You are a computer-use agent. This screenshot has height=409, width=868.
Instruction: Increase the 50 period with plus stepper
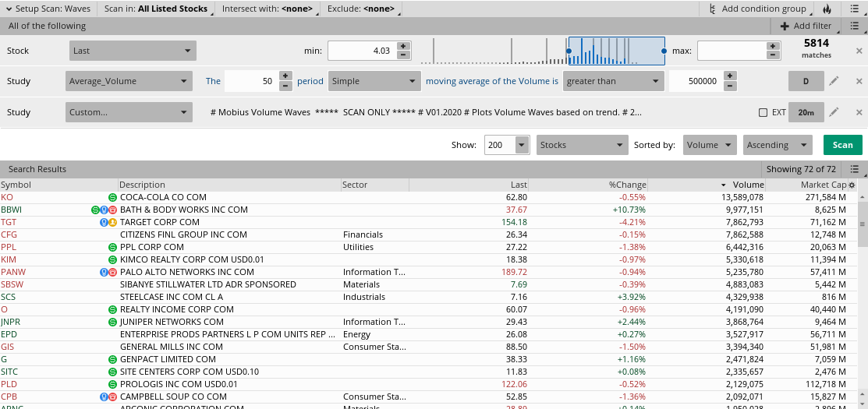pos(285,76)
